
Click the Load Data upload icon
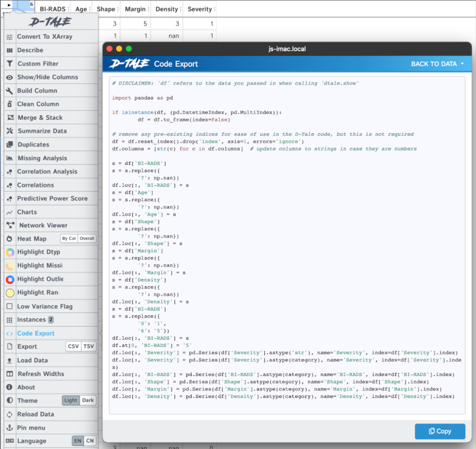tap(9, 361)
